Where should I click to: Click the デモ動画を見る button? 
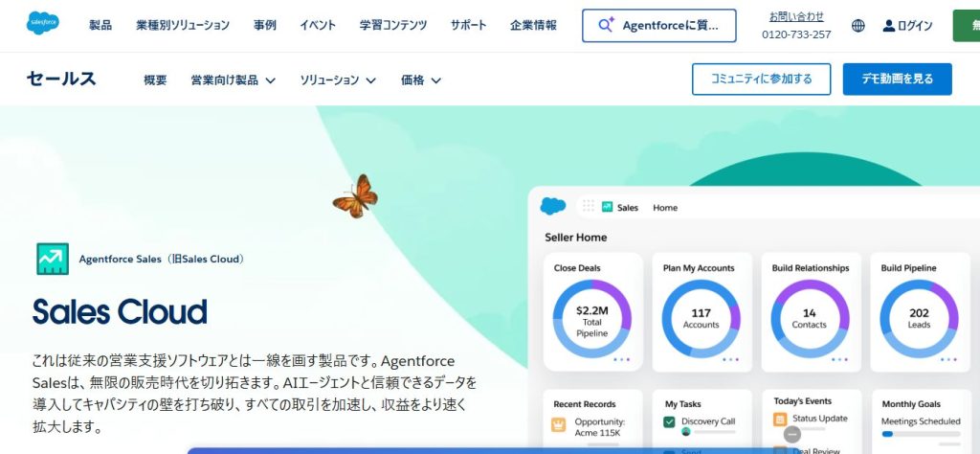click(897, 79)
